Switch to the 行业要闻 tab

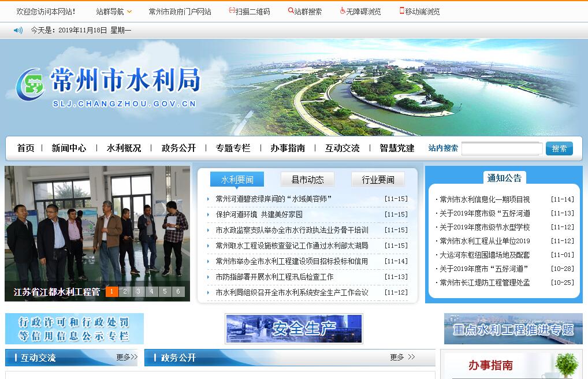coord(378,180)
